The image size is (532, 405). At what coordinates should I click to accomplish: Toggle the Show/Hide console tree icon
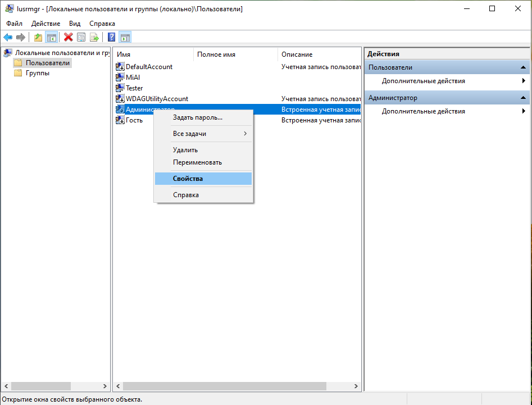[51, 38]
